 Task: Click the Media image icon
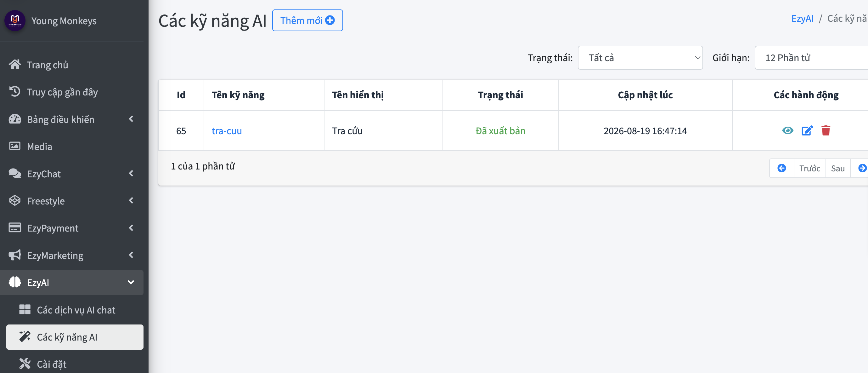(15, 146)
